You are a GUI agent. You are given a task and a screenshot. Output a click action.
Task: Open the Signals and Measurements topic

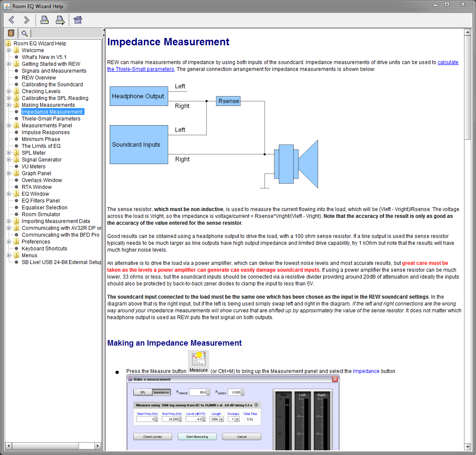click(54, 71)
